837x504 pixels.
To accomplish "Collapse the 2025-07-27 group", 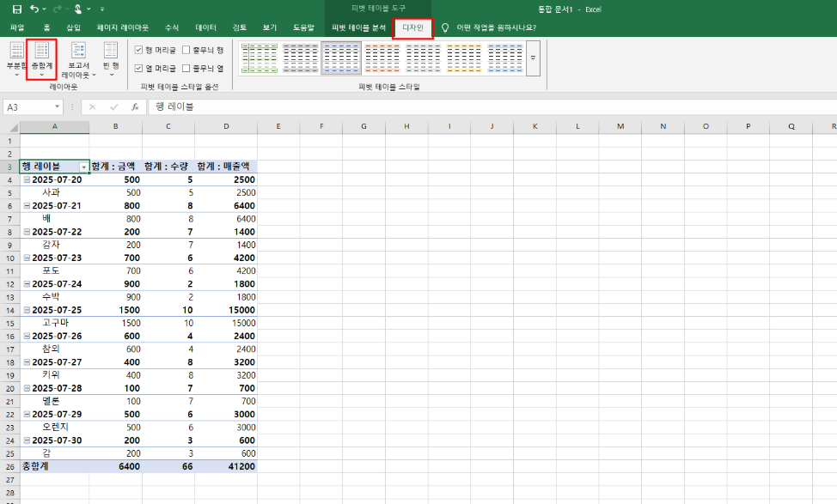I will tap(27, 362).
